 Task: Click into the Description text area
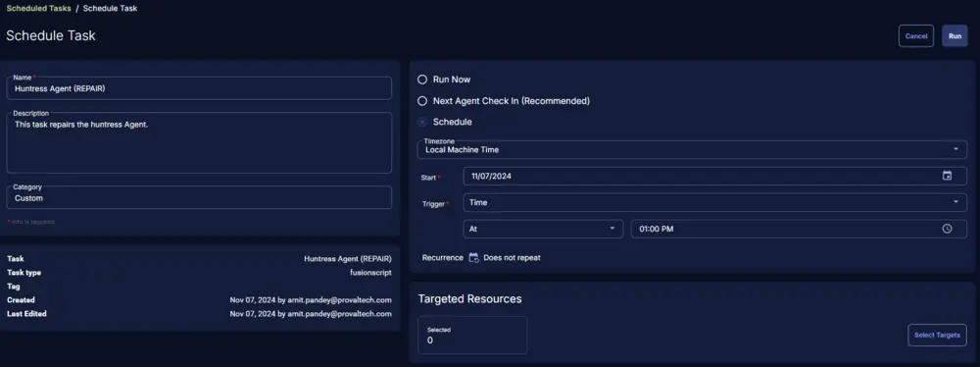click(x=199, y=143)
